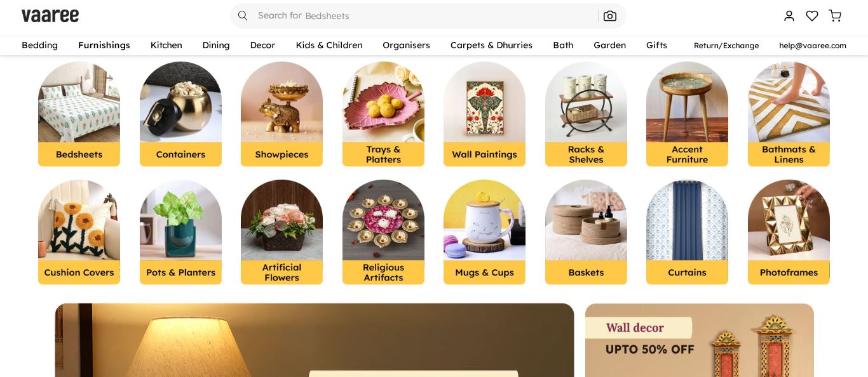Open the Containers category tile
This screenshot has width=868, height=377.
[x=180, y=114]
